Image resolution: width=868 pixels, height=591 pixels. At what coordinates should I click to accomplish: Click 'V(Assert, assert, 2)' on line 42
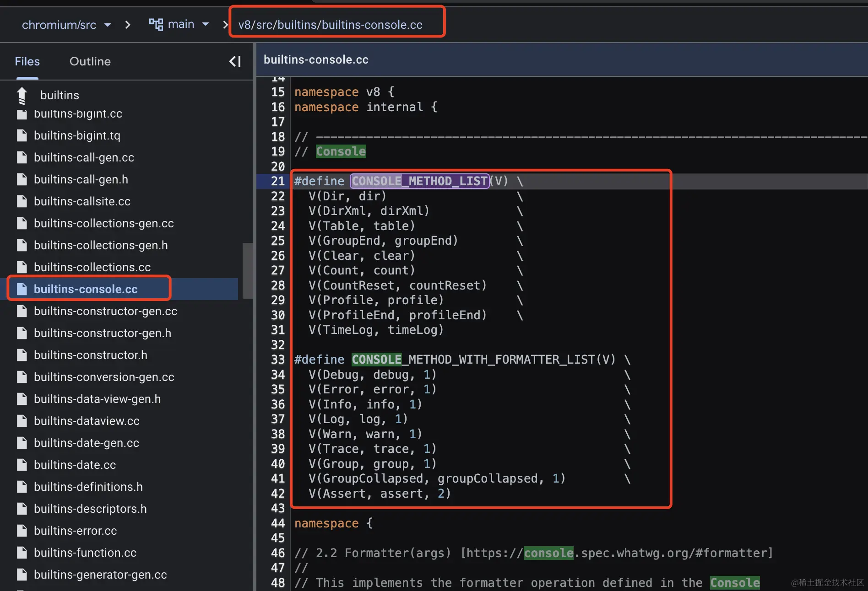pos(380,494)
